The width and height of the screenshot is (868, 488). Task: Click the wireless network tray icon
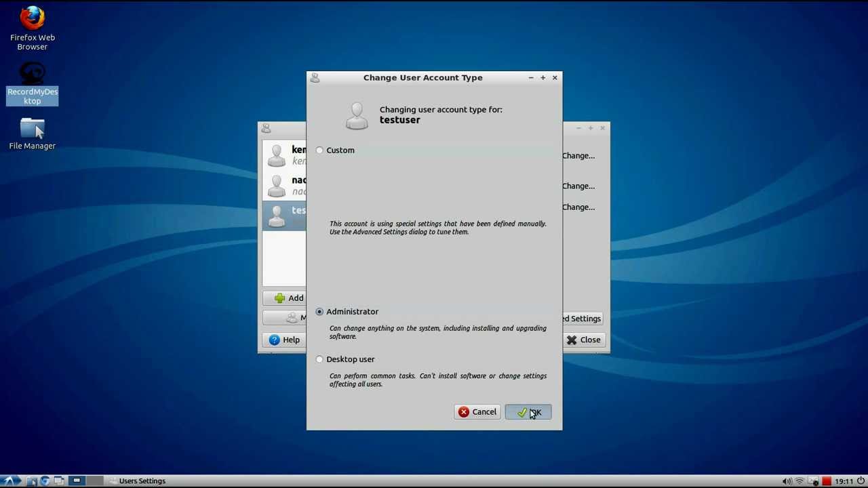point(800,481)
